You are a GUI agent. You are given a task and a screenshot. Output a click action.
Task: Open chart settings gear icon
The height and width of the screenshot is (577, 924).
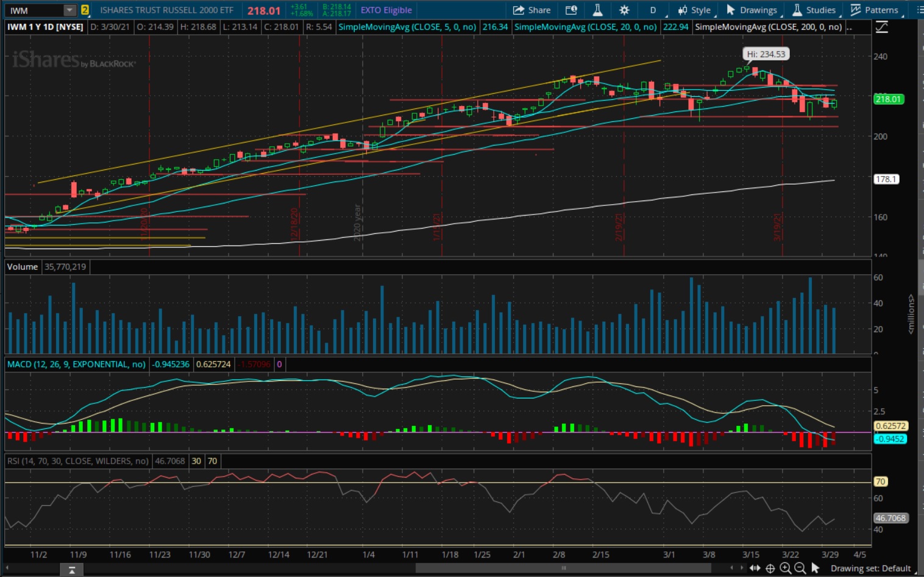624,10
